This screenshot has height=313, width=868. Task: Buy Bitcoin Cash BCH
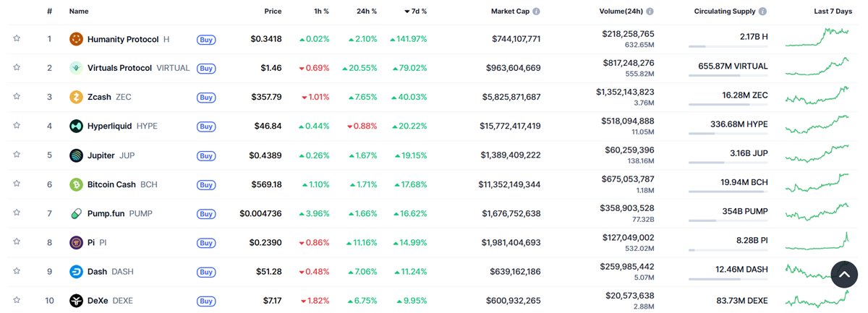click(x=206, y=184)
